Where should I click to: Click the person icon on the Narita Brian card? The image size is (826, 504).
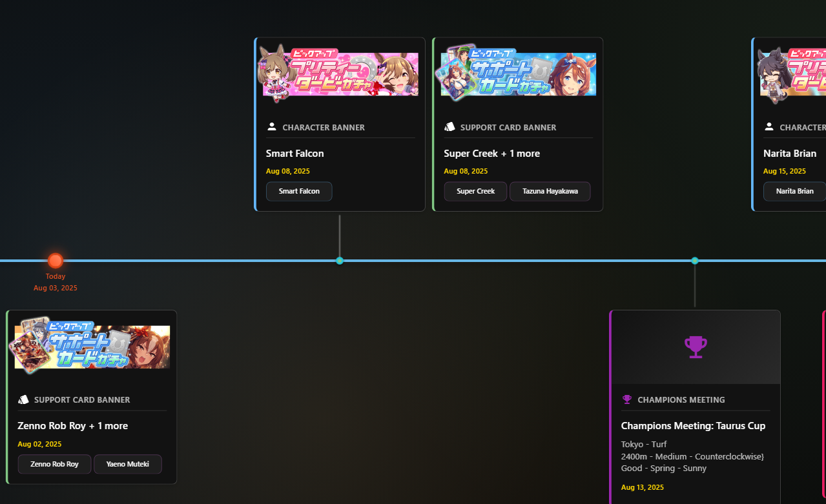pos(769,127)
